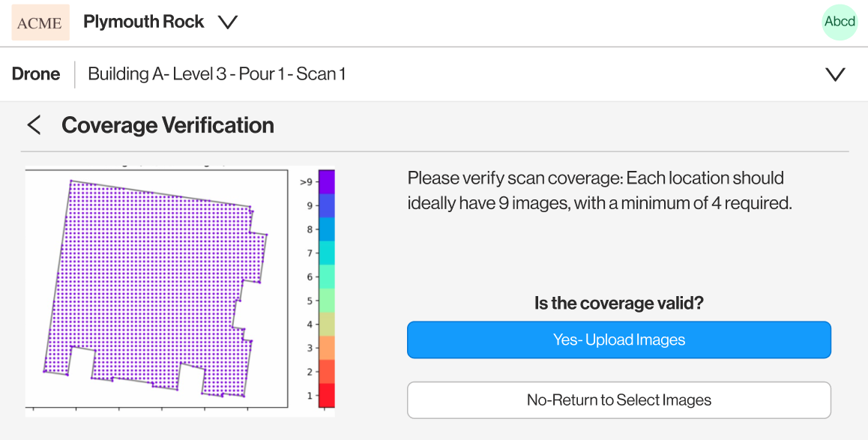The height and width of the screenshot is (440, 868).
Task: Click Building A- Level 3 scan title
Action: click(x=217, y=74)
